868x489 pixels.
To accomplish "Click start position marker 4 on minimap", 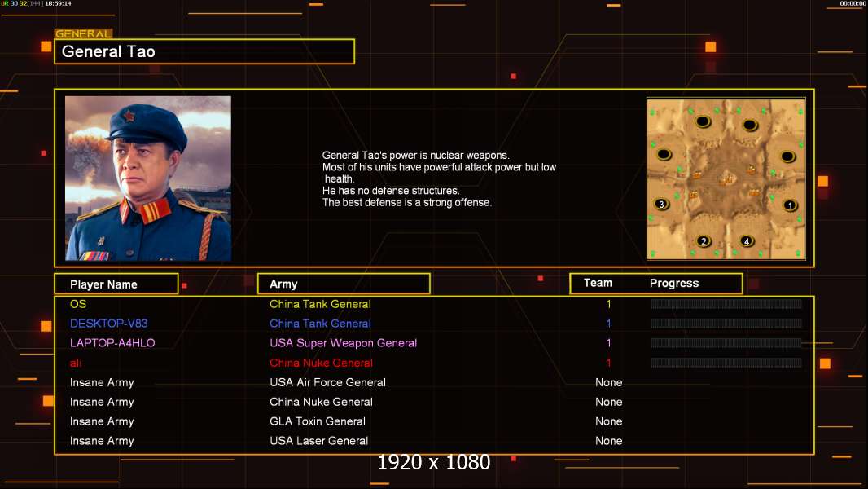I will 747,241.
